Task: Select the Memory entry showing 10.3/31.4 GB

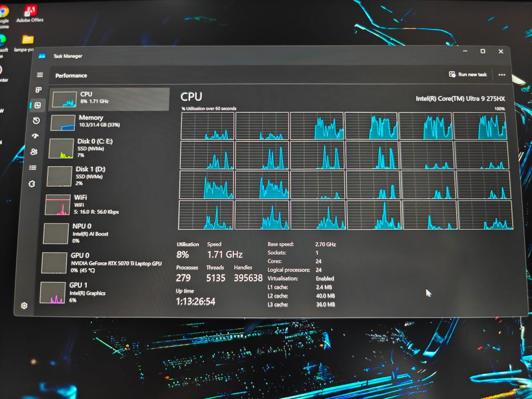Action: pyautogui.click(x=109, y=122)
